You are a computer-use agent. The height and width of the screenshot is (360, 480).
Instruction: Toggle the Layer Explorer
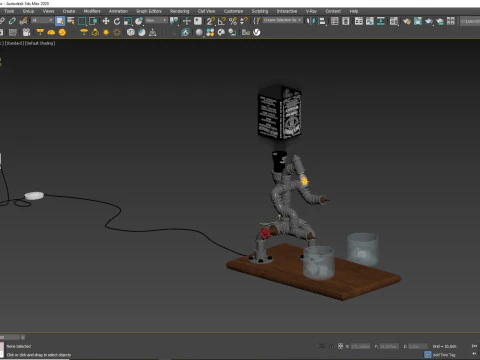346,21
